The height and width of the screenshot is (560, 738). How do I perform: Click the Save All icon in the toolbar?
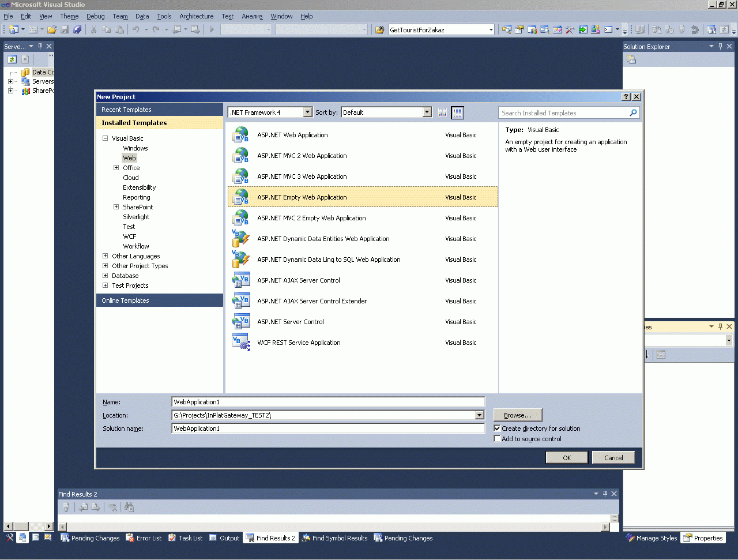tap(77, 29)
